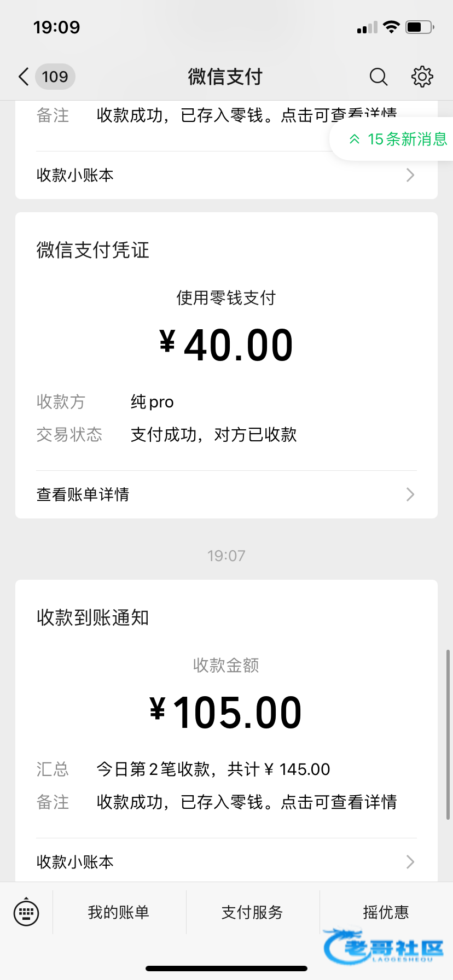Tap the back arrow icon
This screenshot has height=980, width=453.
tap(24, 77)
